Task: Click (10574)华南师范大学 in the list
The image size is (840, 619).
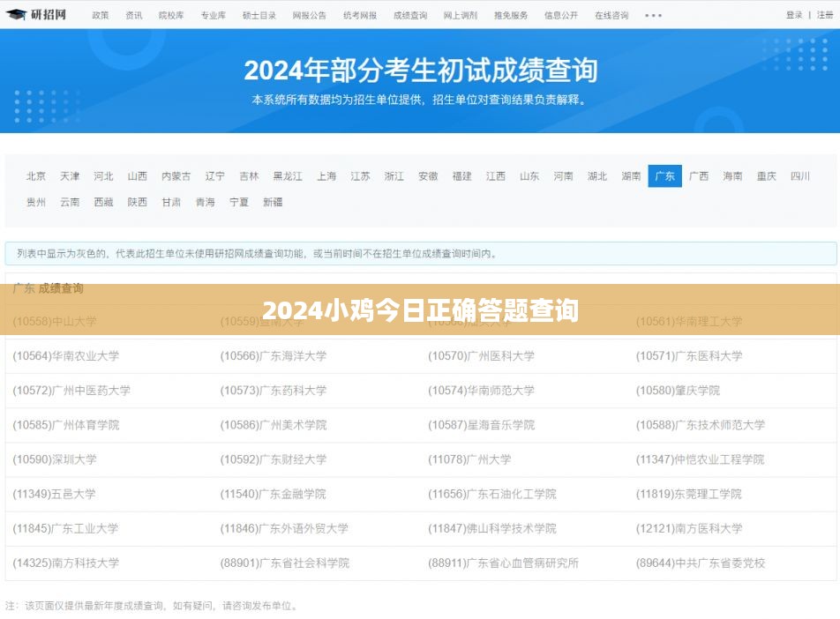Action: pyautogui.click(x=481, y=391)
